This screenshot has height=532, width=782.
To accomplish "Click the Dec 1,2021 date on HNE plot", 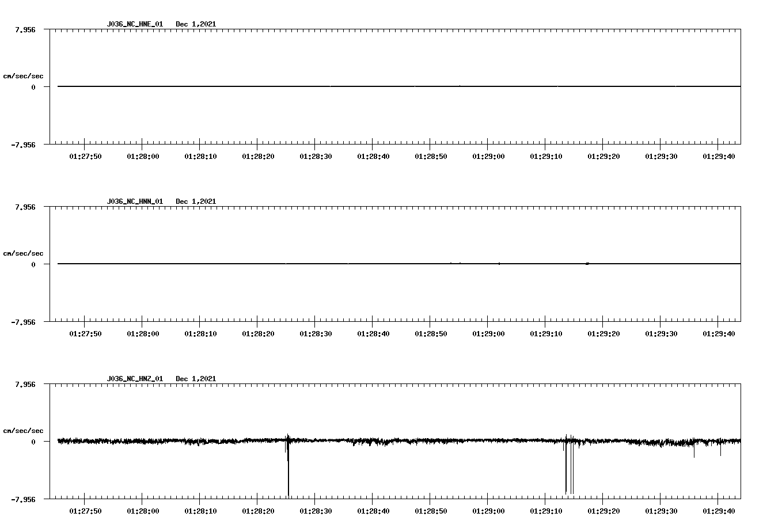I will [196, 24].
